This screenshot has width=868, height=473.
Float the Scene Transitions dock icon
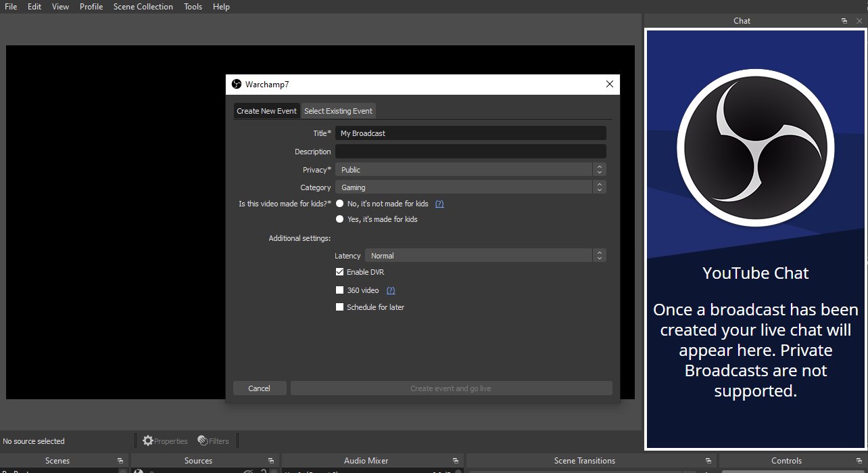(x=708, y=461)
